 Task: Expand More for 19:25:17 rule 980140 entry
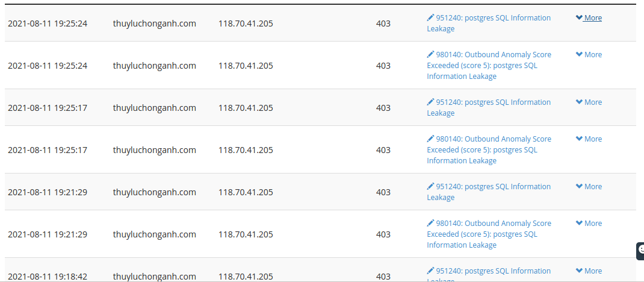click(x=589, y=139)
